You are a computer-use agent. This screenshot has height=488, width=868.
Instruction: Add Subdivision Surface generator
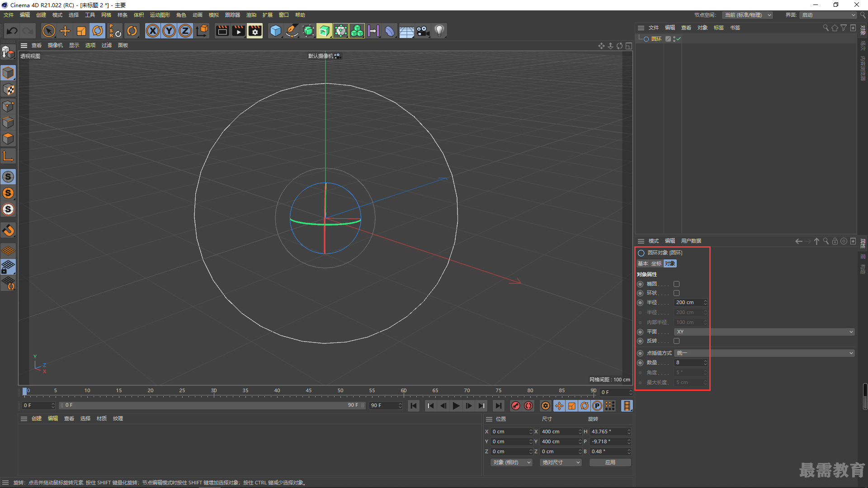click(308, 31)
